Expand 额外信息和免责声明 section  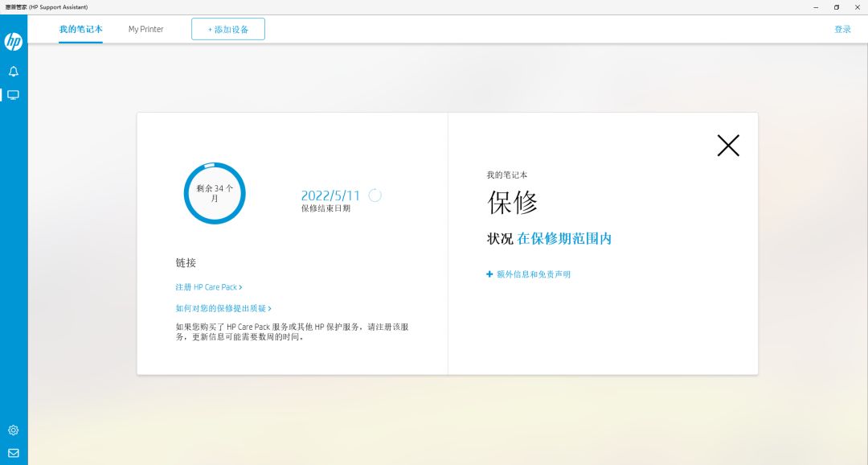click(x=528, y=274)
